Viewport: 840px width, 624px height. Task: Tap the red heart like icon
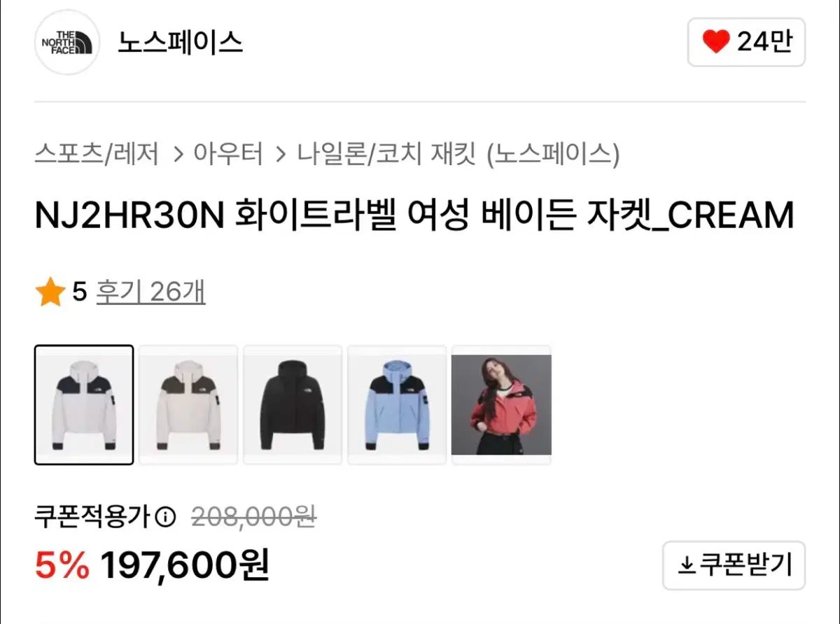point(715,42)
